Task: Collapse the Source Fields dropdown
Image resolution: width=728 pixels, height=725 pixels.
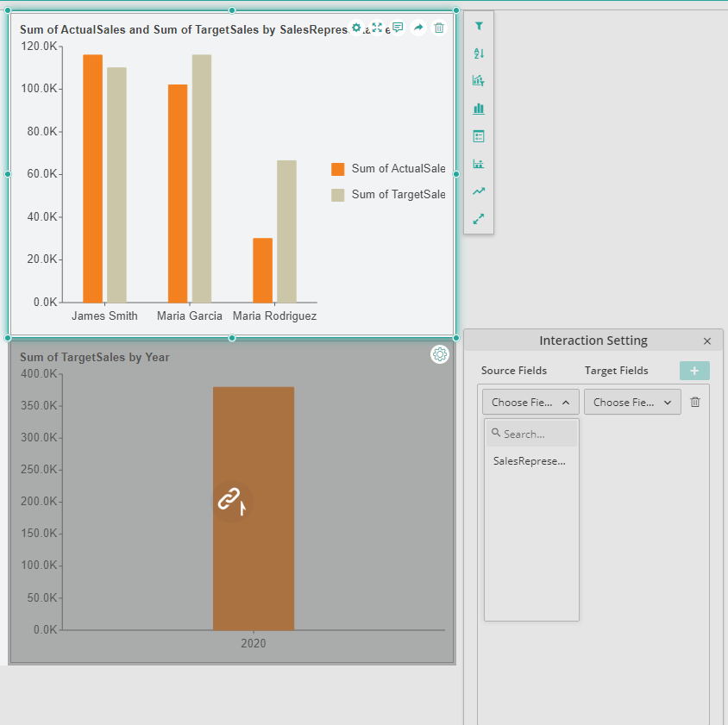Action: 530,402
